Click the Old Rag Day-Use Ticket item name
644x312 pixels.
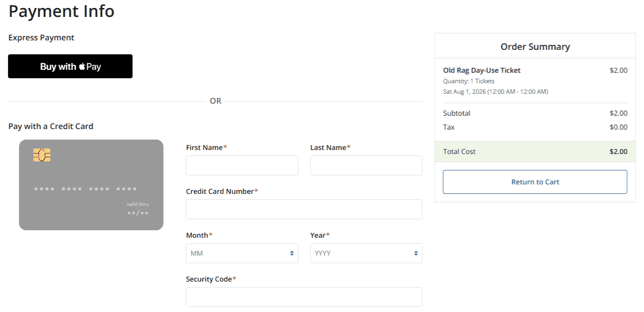pos(482,70)
